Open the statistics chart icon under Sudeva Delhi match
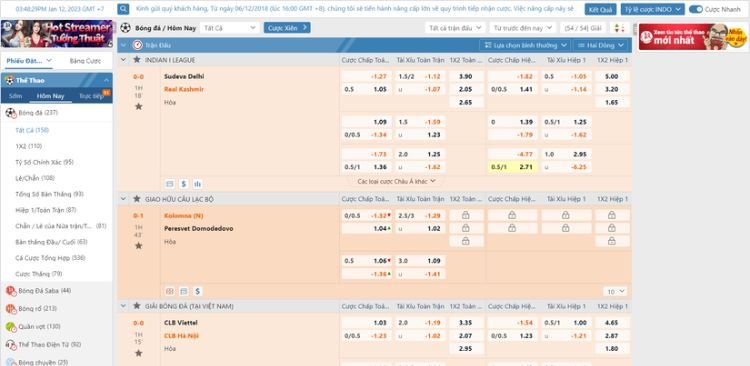The image size is (750, 366). pos(198,184)
